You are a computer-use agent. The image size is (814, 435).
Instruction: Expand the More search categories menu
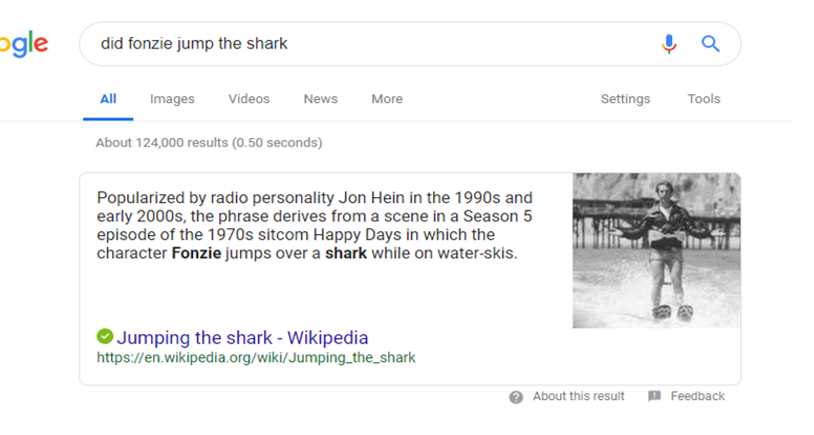pos(387,99)
